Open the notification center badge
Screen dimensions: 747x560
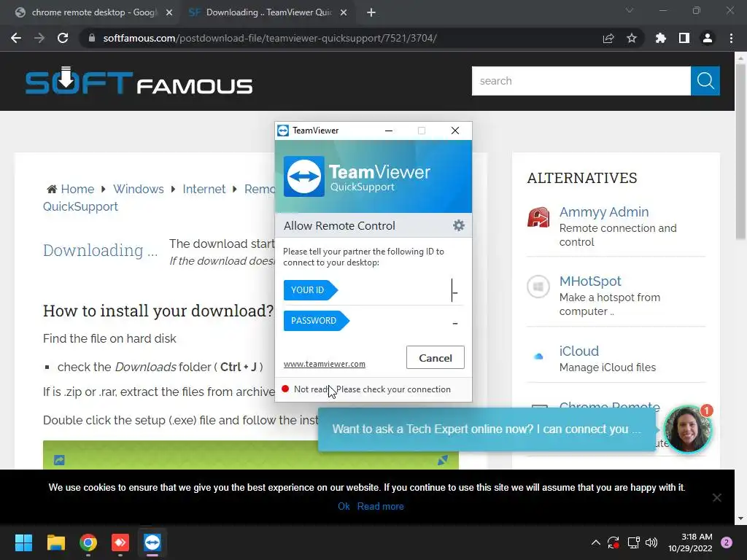[727, 542]
